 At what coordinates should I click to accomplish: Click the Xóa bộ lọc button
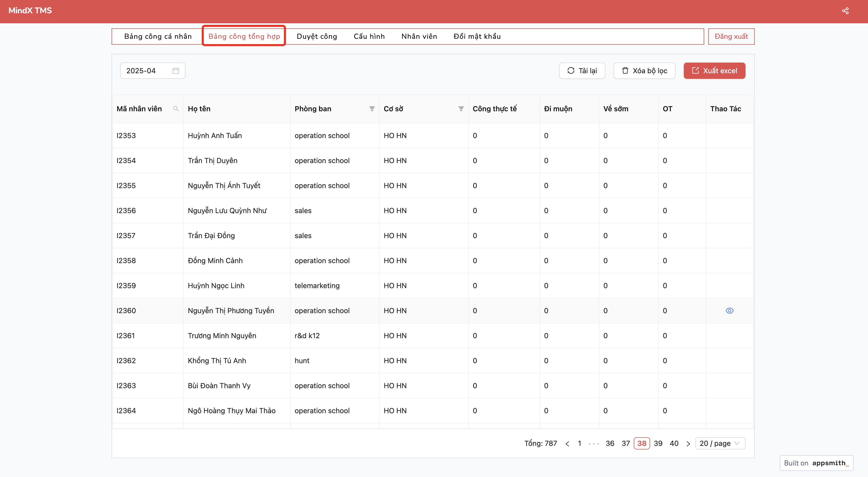[x=644, y=71]
